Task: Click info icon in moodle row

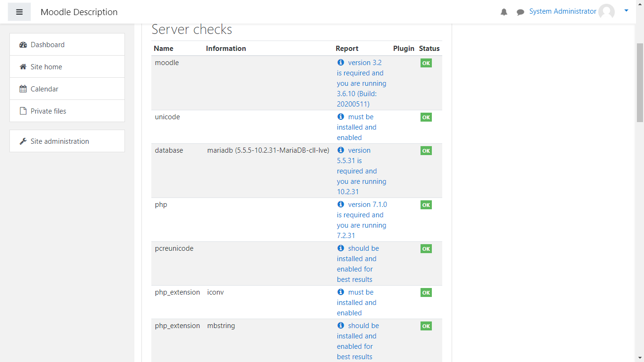Action: 341,62
